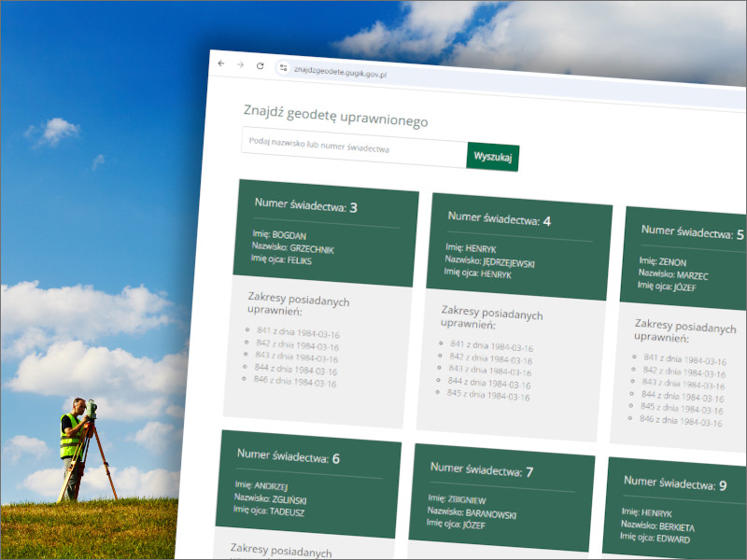Select the card header 'Numer świadectwa: 4'

pyautogui.click(x=500, y=218)
